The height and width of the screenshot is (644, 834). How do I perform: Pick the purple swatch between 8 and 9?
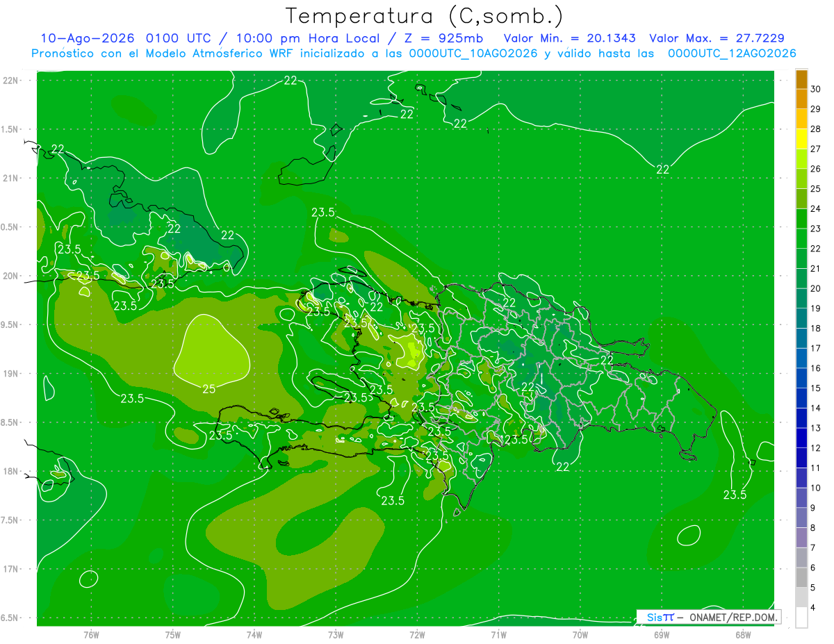click(x=801, y=518)
